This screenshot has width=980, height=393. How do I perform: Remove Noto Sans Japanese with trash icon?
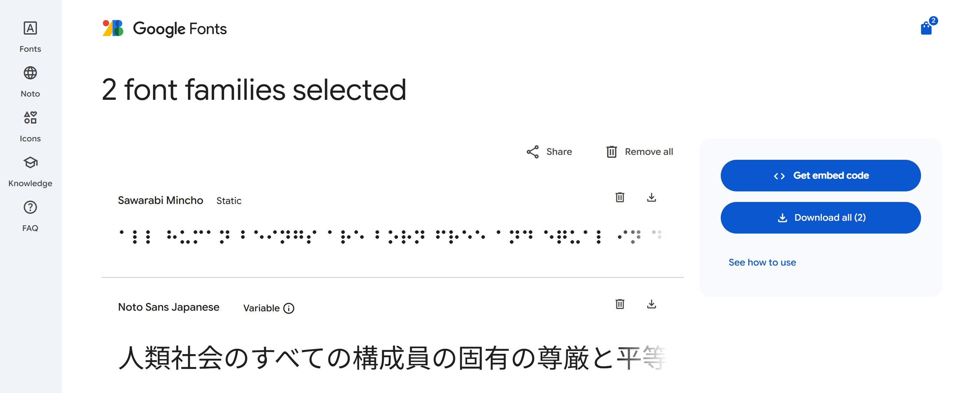pyautogui.click(x=620, y=304)
